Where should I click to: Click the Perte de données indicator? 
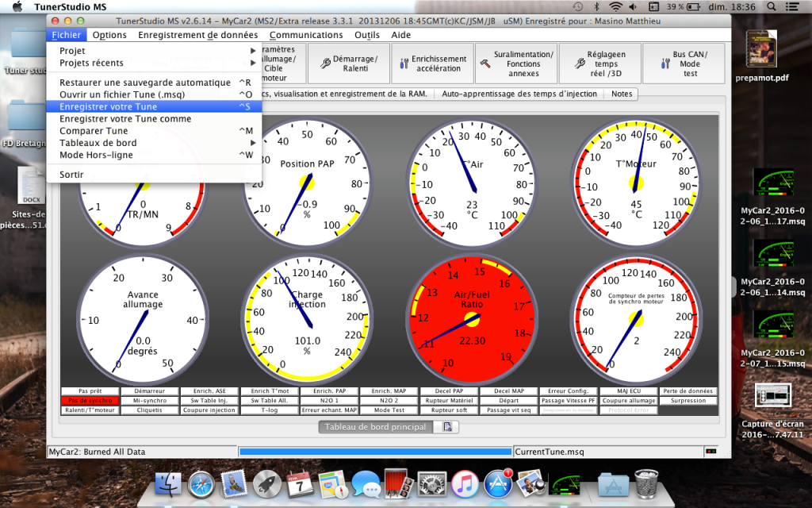[688, 391]
